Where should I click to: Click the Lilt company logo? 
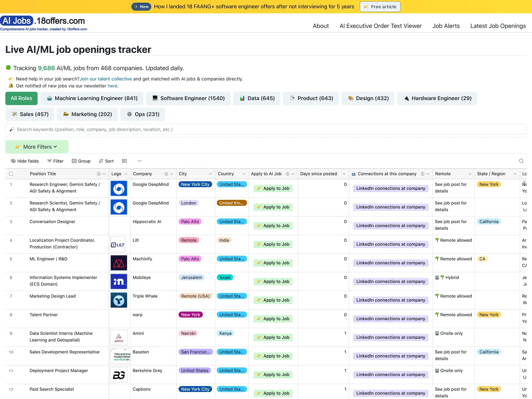click(x=118, y=244)
